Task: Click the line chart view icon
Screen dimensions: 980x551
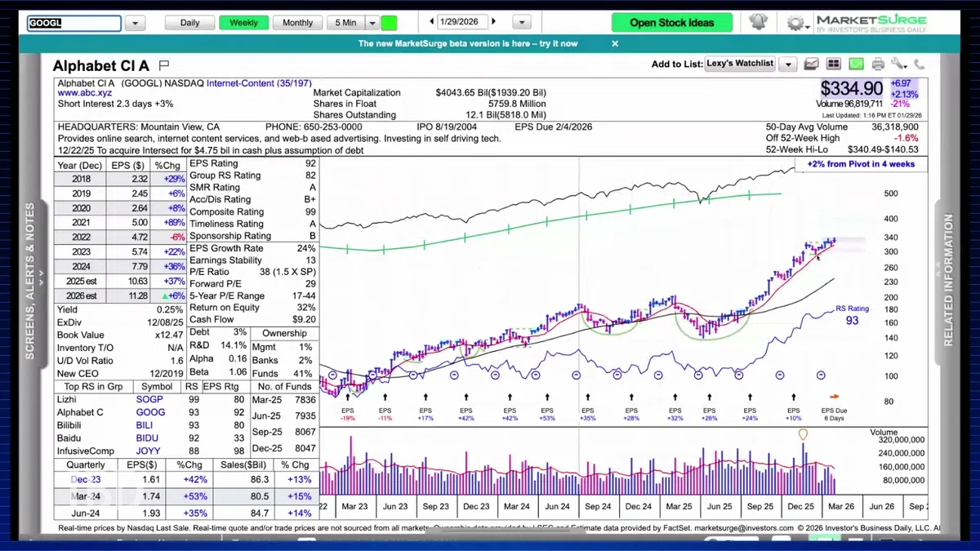Action: pos(811,64)
